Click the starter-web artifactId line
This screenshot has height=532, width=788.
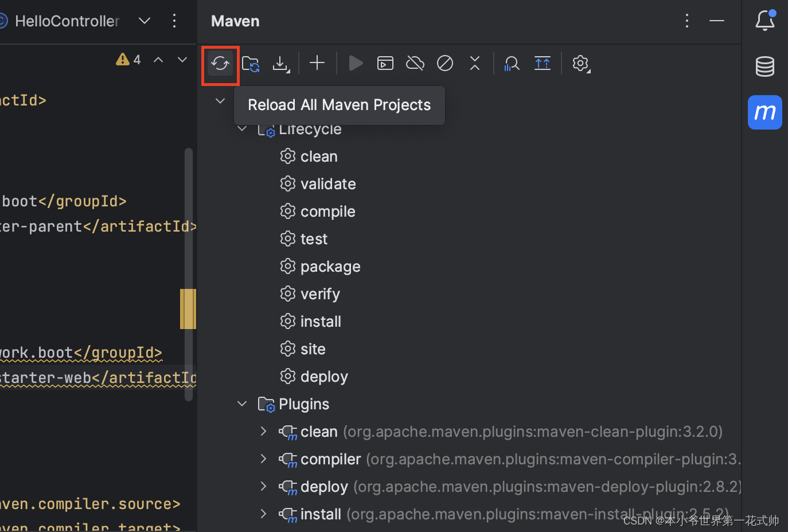click(98, 378)
